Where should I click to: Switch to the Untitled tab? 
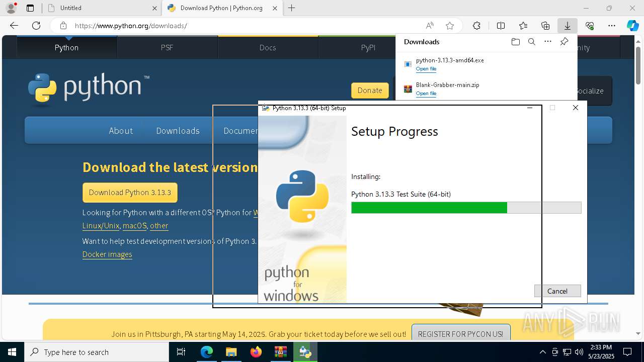tap(102, 8)
